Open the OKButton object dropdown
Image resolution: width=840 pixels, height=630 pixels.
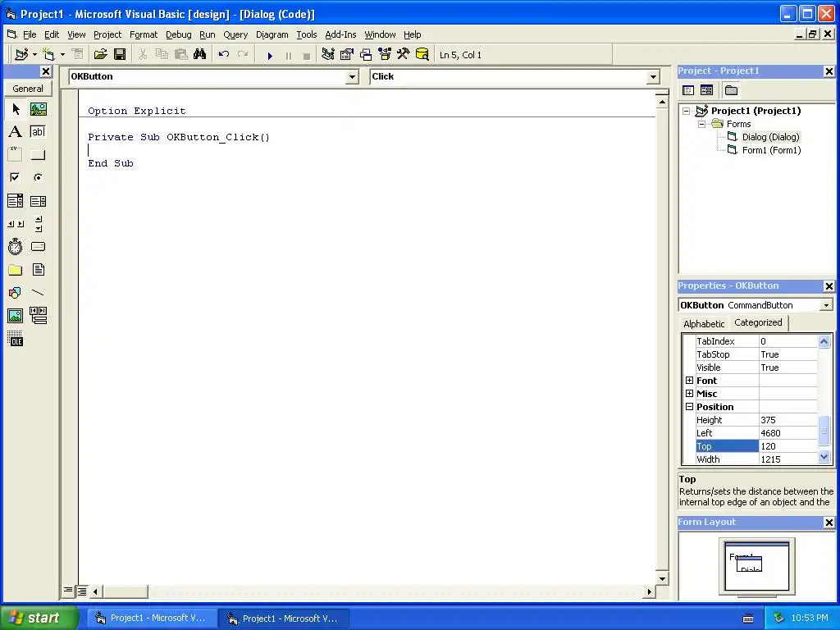pyautogui.click(x=352, y=77)
